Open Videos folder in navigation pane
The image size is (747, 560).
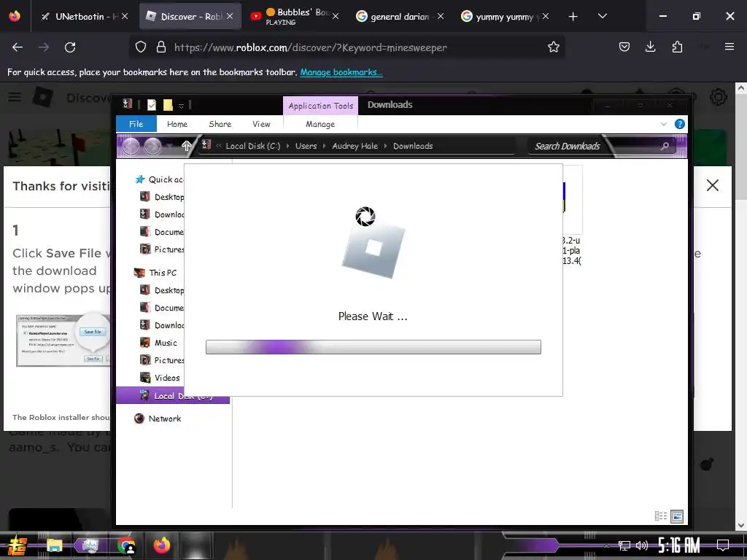coord(160,378)
